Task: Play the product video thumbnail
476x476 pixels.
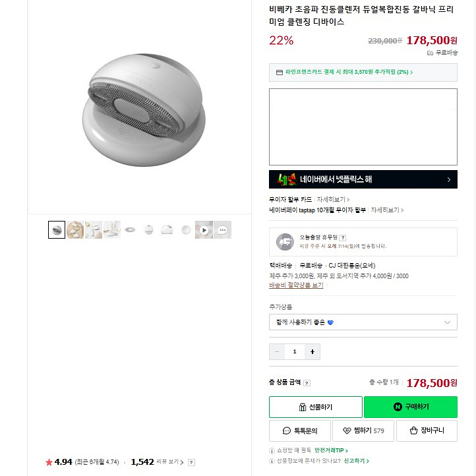Action: click(x=204, y=229)
